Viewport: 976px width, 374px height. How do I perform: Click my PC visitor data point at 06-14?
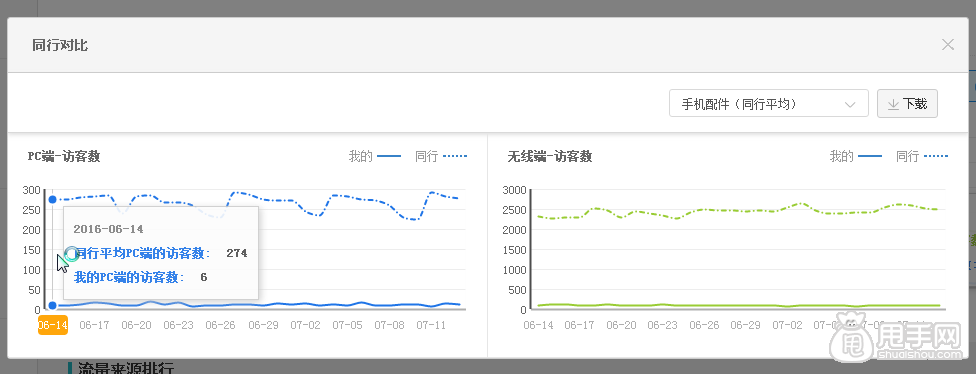click(x=52, y=305)
